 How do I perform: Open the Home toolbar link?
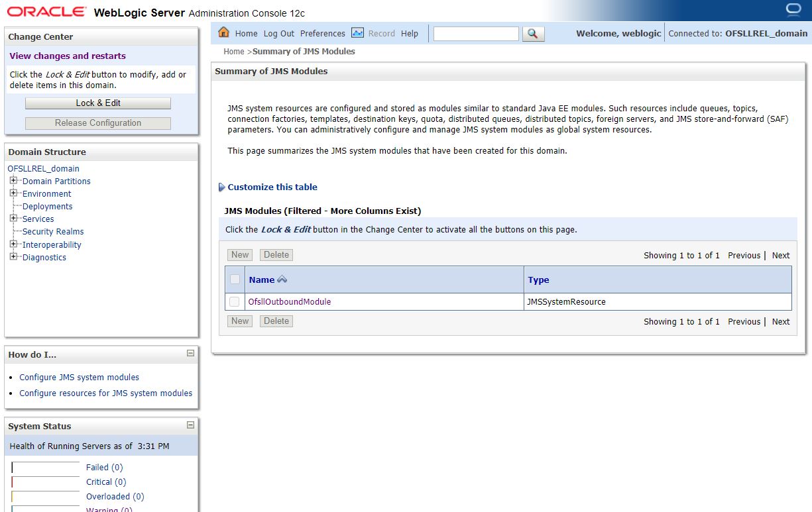pyautogui.click(x=246, y=34)
